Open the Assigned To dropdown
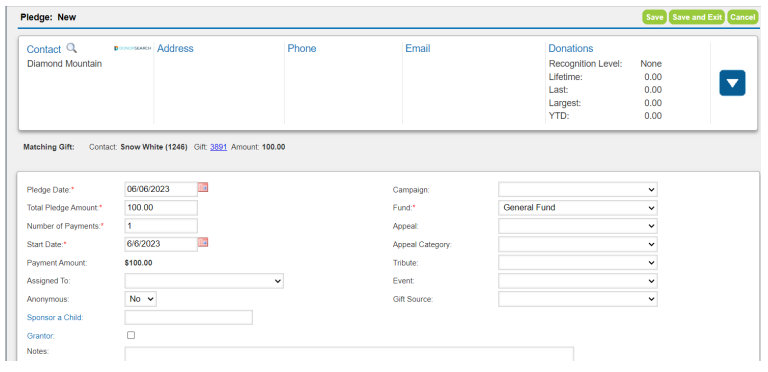 pos(204,281)
